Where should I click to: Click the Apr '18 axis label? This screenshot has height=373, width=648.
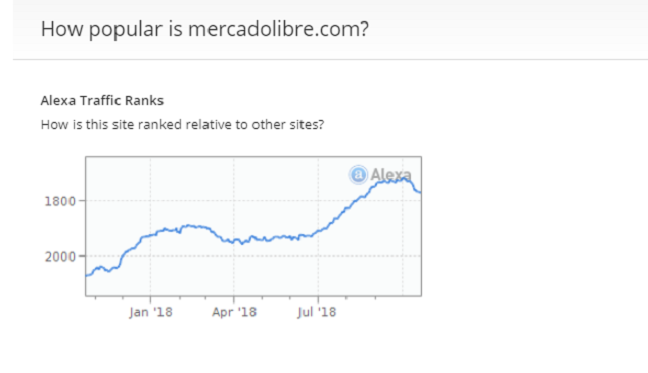234,312
